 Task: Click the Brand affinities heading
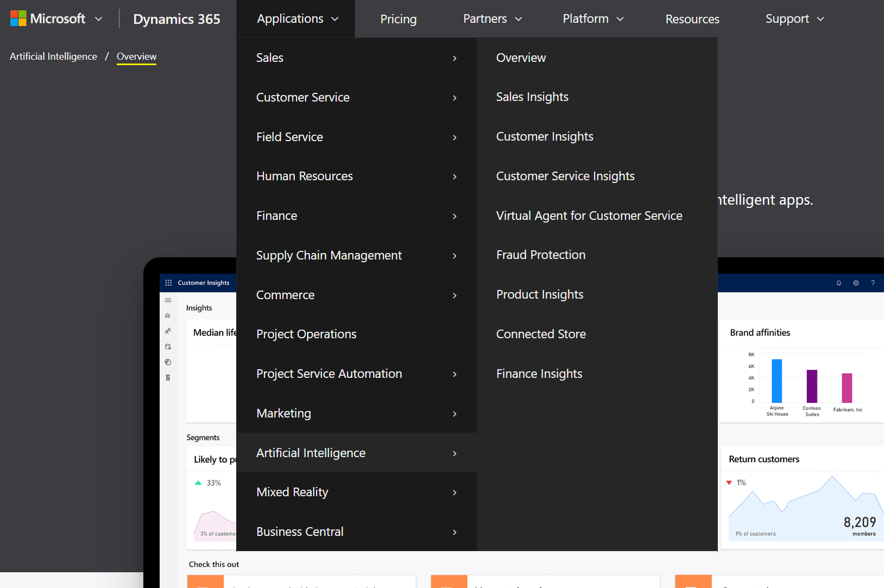pos(760,333)
